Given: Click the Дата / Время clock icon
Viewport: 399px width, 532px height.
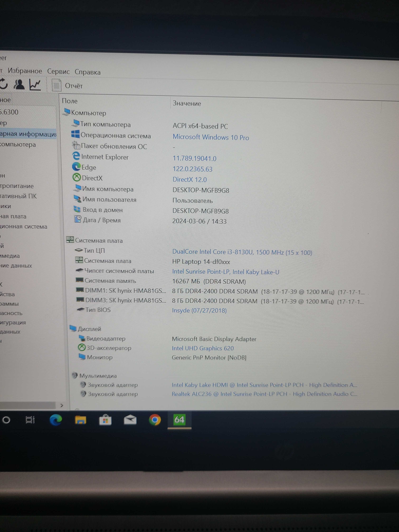Looking at the screenshot, I should click(78, 219).
